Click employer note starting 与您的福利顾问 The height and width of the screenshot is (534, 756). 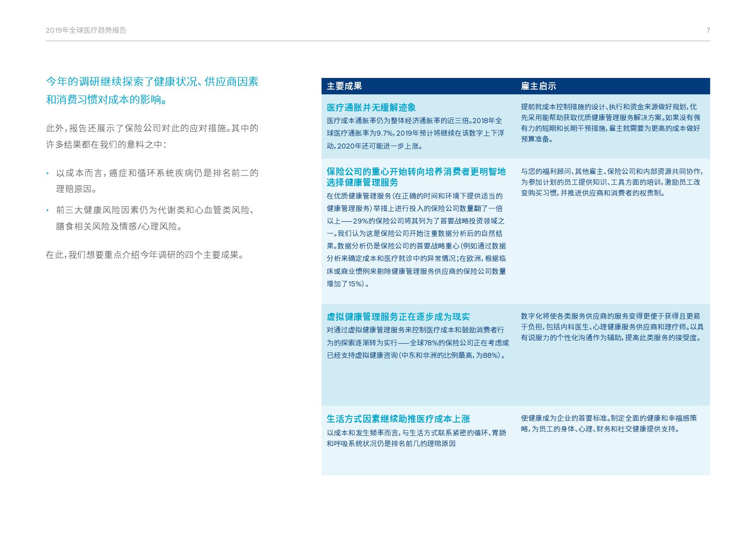point(611,182)
